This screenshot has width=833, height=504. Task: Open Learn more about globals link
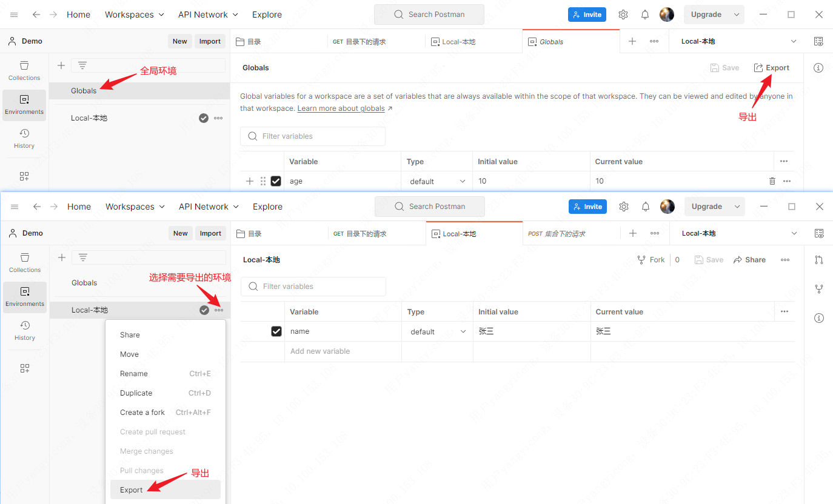(341, 108)
